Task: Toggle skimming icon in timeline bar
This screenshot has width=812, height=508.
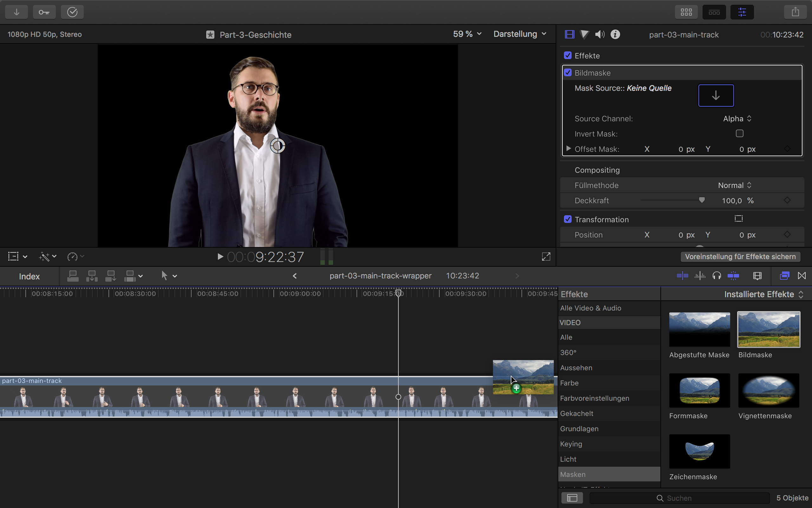Action: pyautogui.click(x=682, y=276)
